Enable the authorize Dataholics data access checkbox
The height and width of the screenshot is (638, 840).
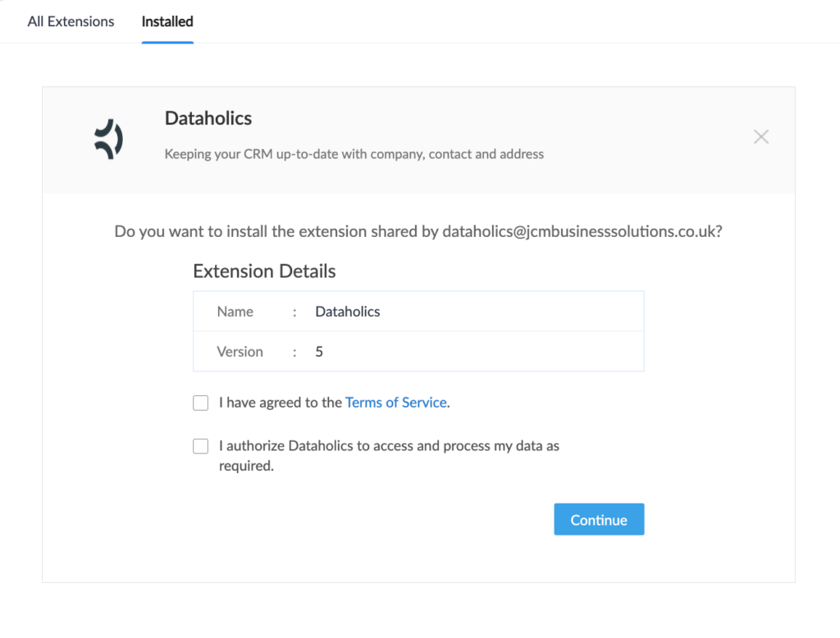coord(200,446)
